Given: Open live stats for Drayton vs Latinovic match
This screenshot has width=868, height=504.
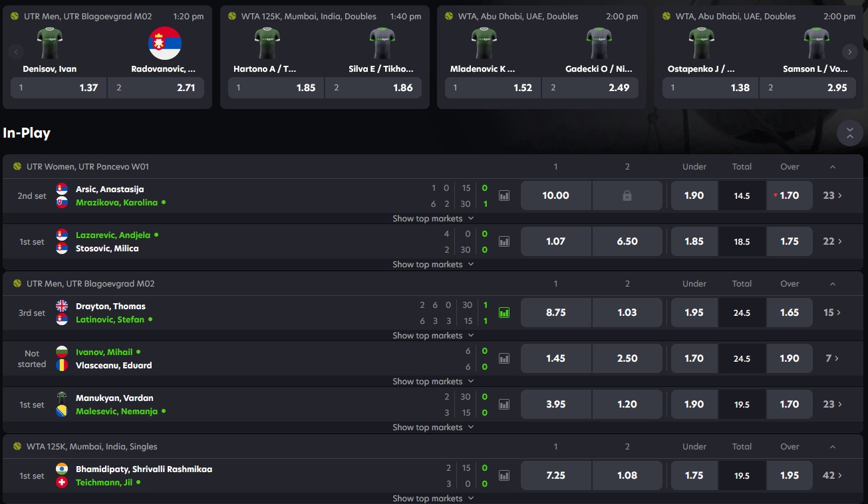Looking at the screenshot, I should [x=504, y=312].
